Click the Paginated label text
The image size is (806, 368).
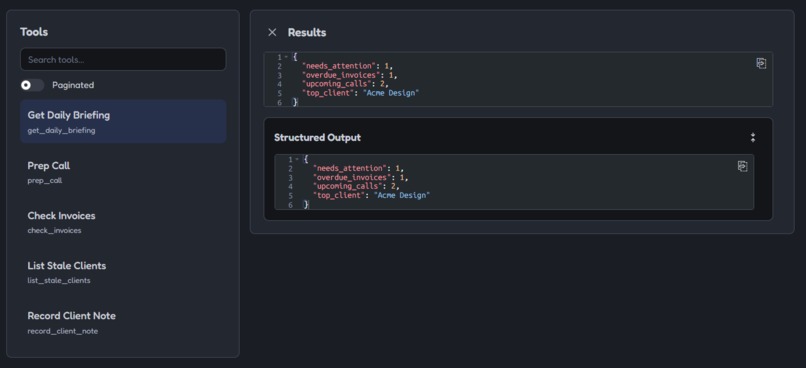(x=73, y=85)
